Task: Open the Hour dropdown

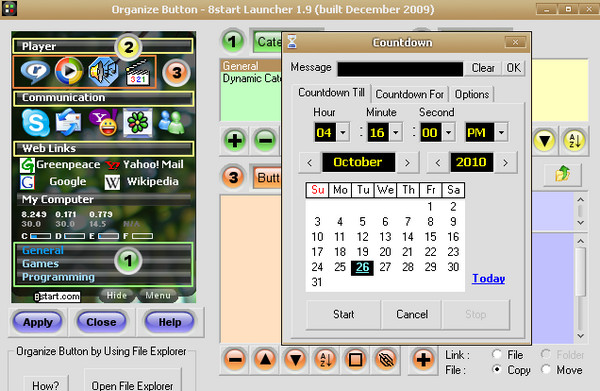Action: [x=343, y=133]
